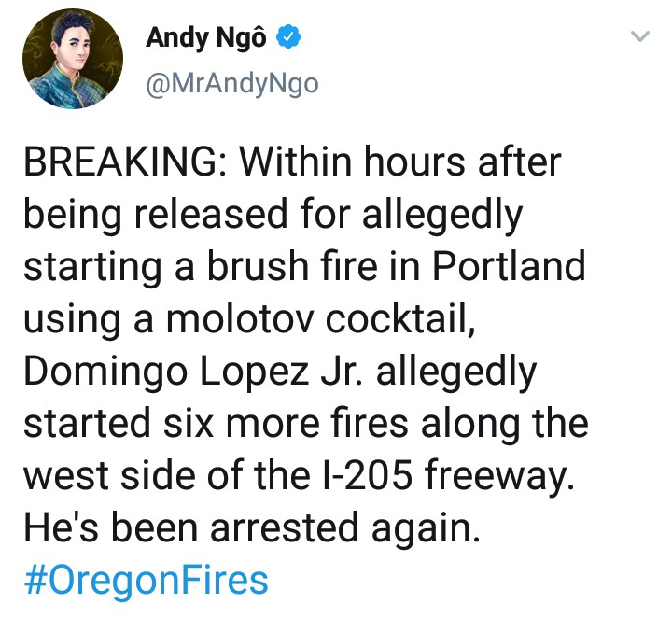Click the blue verified badge

pyautogui.click(x=290, y=38)
